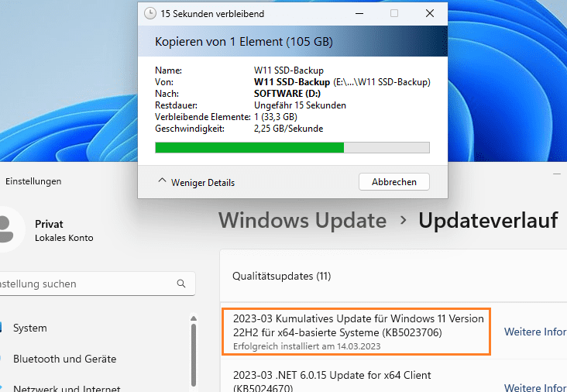
Task: Go back to Windows Update breadcrumb
Action: coord(302,220)
